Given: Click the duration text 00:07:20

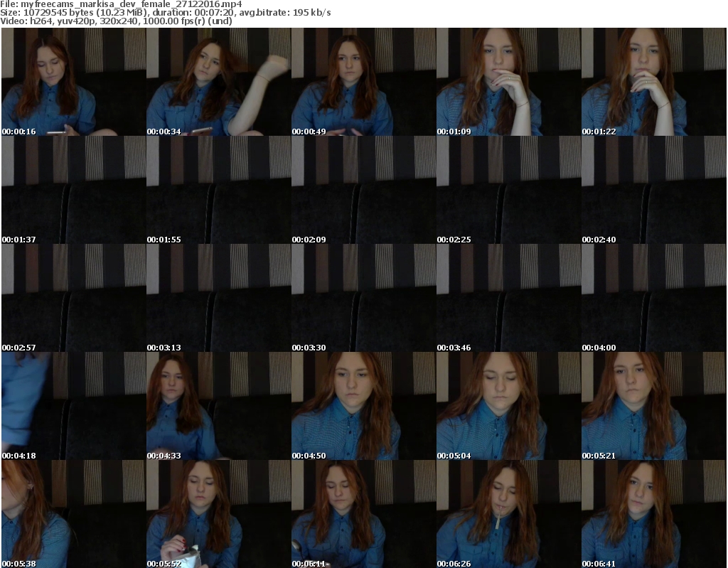Looking at the screenshot, I should [x=218, y=13].
